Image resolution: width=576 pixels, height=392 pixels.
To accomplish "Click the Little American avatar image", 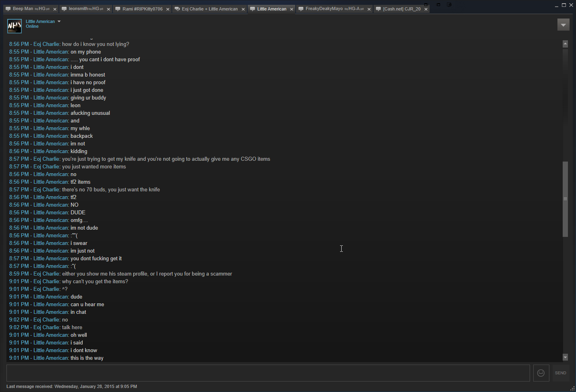I will (15, 26).
